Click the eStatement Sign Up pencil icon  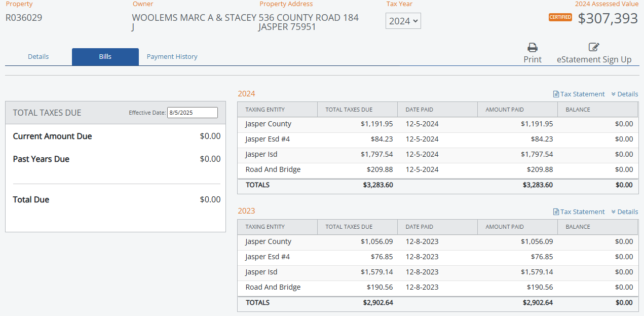pyautogui.click(x=594, y=47)
